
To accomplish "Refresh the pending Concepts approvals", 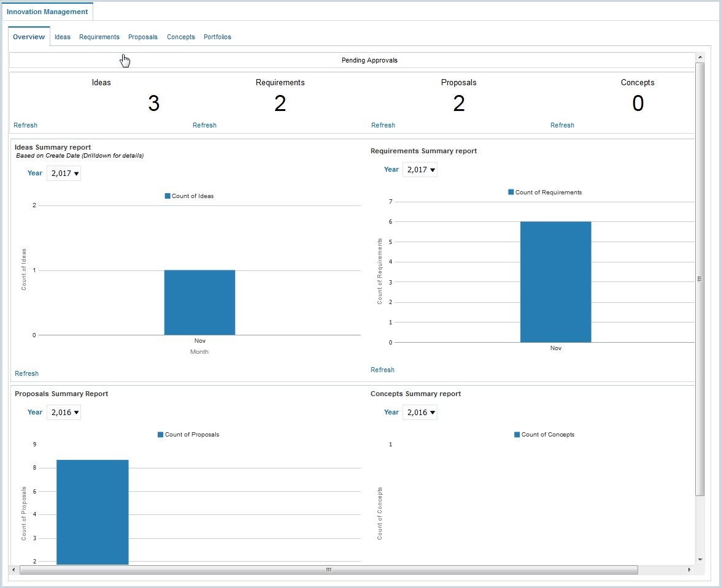I will 562,125.
